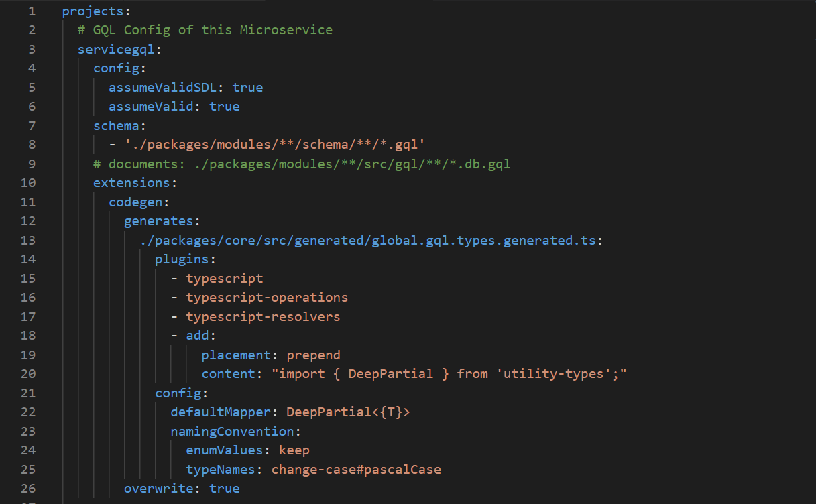Click the 'projects' key on the first line
816x504 pixels.
89,11
